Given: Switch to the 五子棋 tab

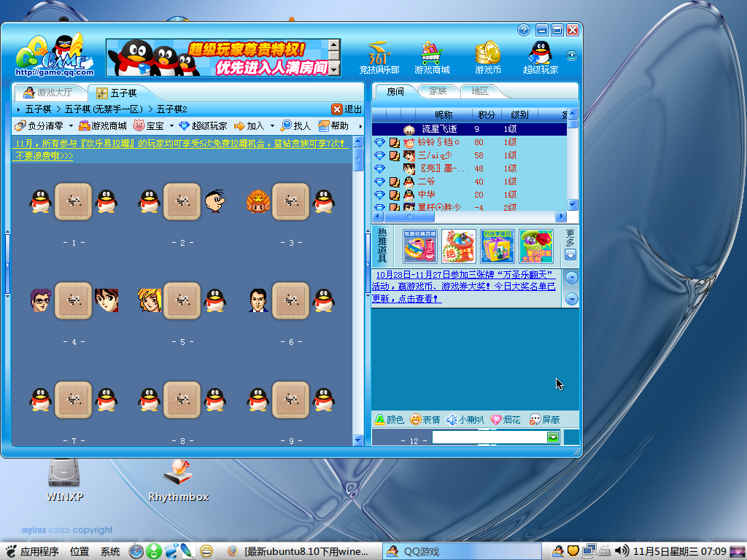Looking at the screenshot, I should click(117, 93).
